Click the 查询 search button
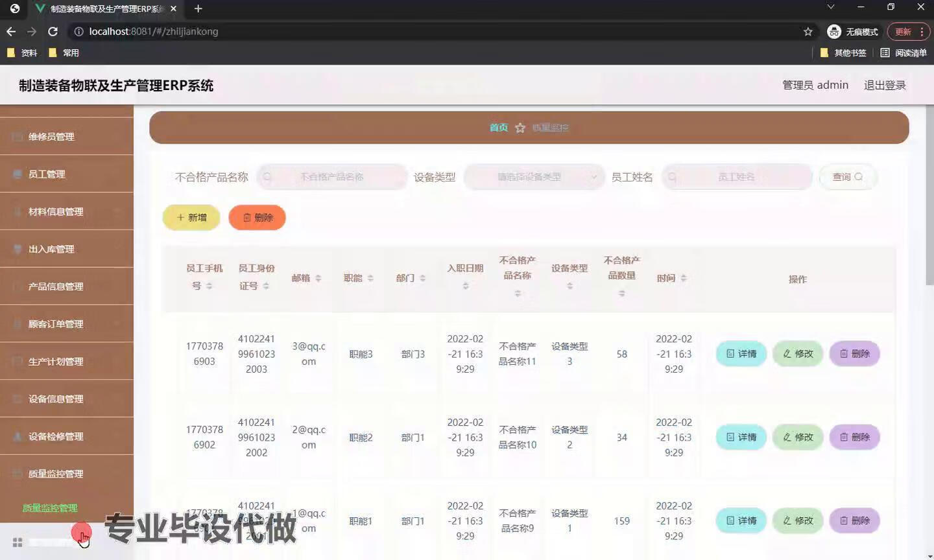This screenshot has width=934, height=560. pos(848,177)
